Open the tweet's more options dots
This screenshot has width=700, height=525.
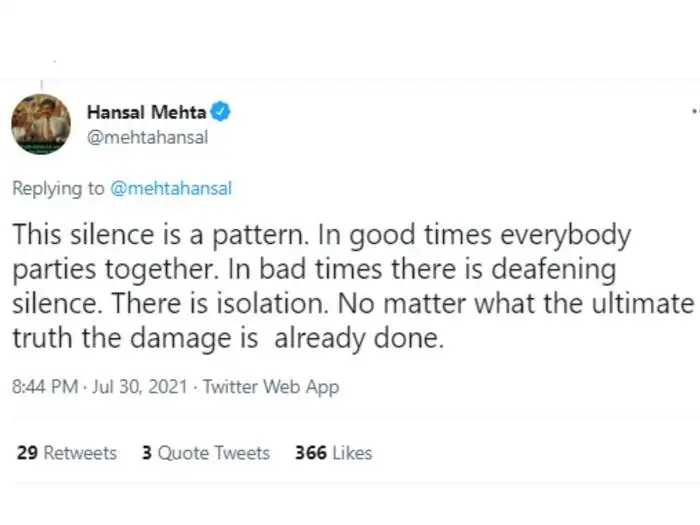pyautogui.click(x=694, y=113)
